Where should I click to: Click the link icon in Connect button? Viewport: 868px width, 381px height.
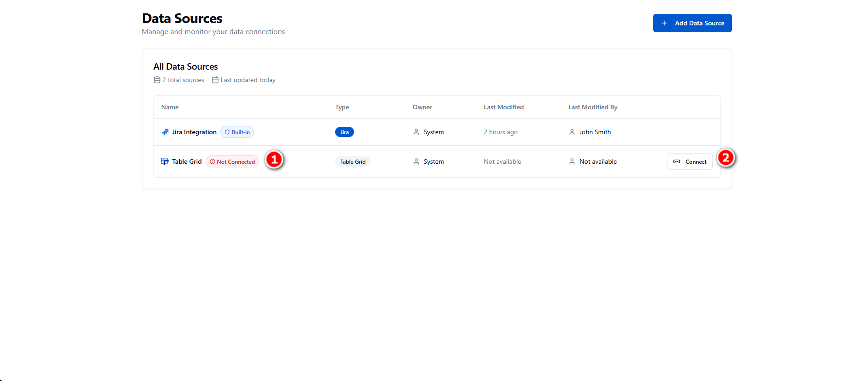click(x=677, y=161)
